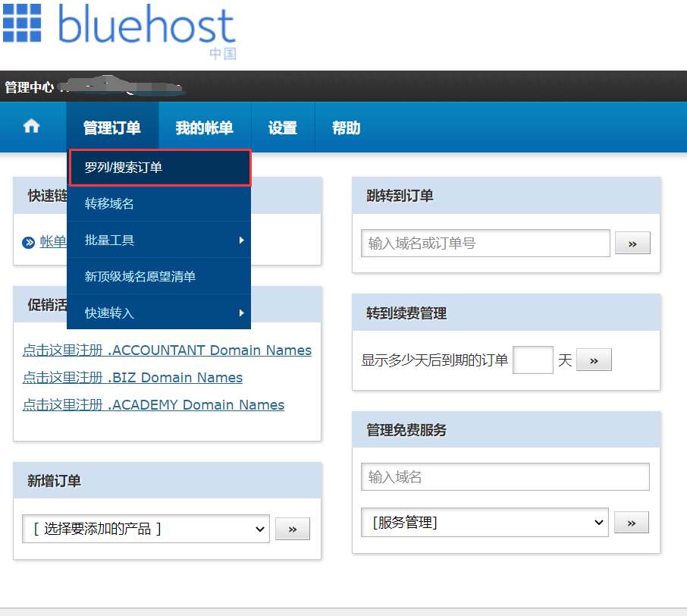Click the go button for 转到续费管理 days
687x616 pixels.
(594, 360)
